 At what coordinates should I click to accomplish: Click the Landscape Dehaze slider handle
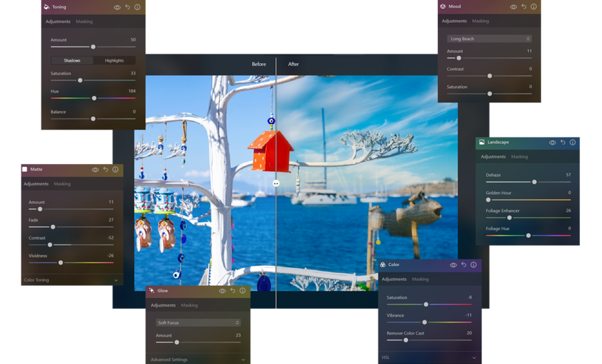point(534,182)
